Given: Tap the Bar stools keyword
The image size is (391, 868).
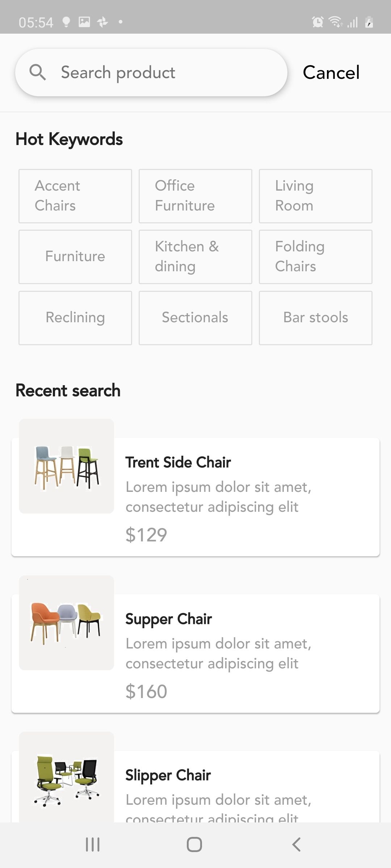Looking at the screenshot, I should tap(316, 318).
